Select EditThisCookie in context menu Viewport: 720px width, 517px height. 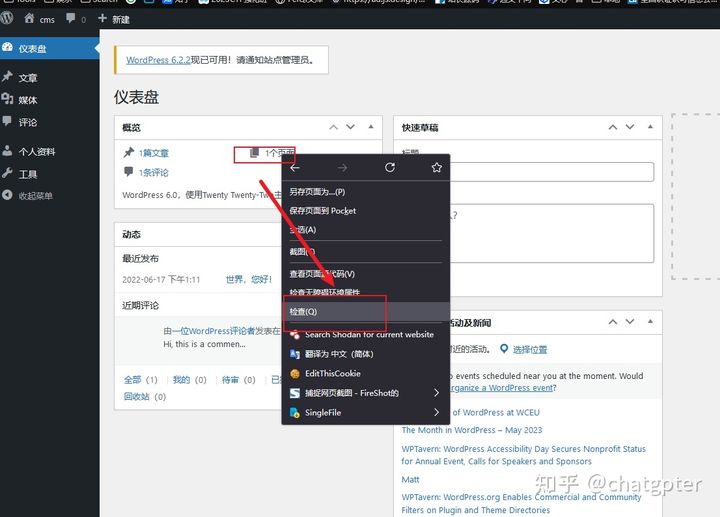point(366,373)
